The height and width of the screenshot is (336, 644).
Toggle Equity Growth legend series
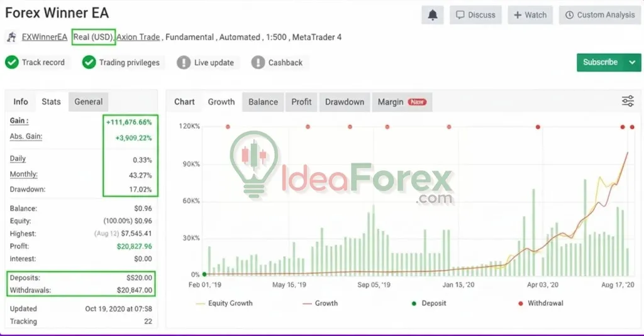pos(224,303)
